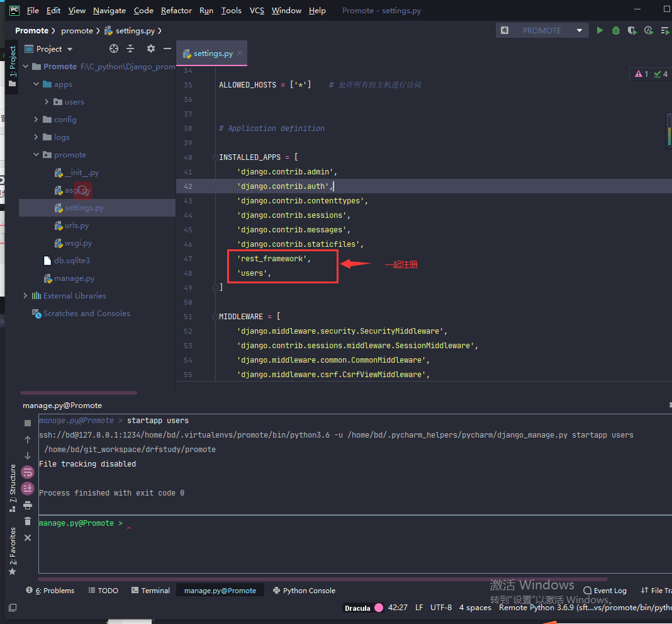Image resolution: width=672 pixels, height=624 pixels.
Task: Open the TODO tool window
Action: tap(103, 591)
